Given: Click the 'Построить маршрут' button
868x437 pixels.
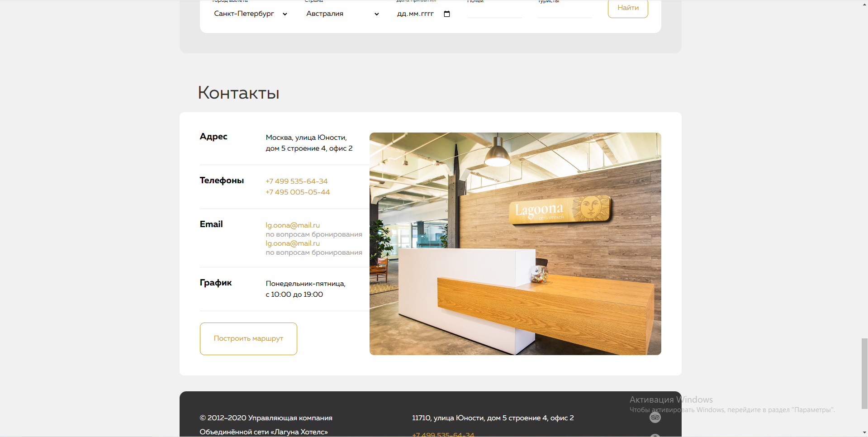Looking at the screenshot, I should tap(248, 338).
